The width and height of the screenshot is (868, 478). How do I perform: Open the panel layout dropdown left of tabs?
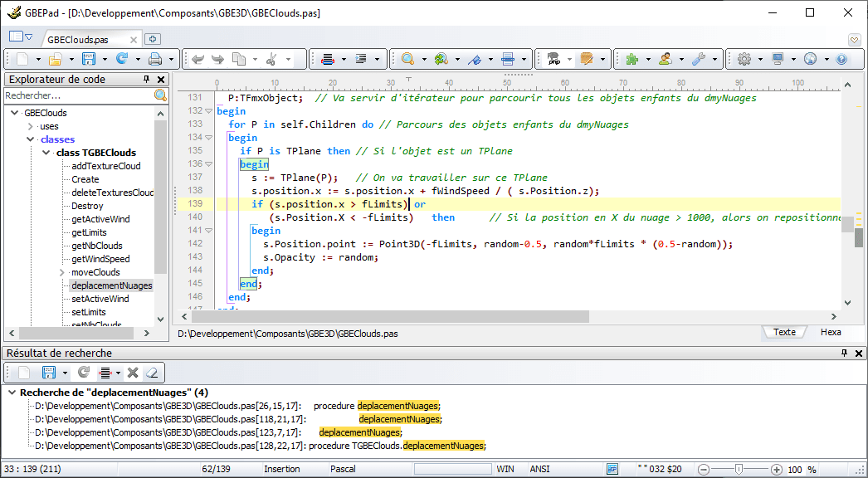(x=21, y=37)
